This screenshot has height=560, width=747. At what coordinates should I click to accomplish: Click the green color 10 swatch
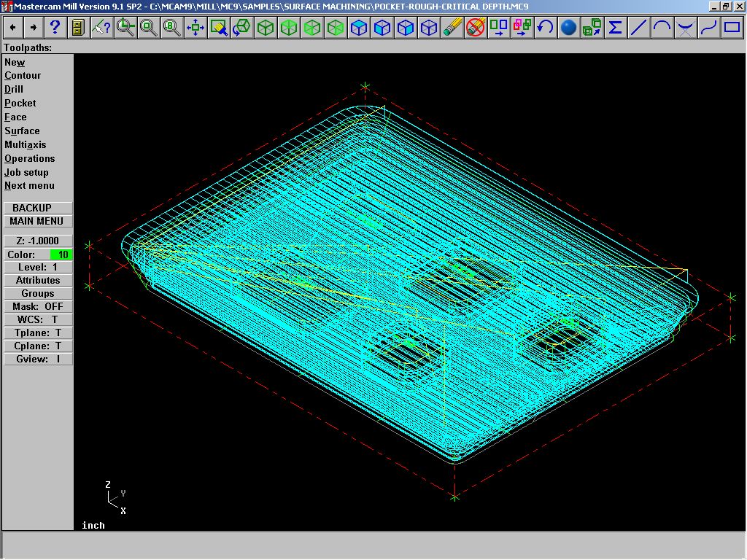pos(61,254)
